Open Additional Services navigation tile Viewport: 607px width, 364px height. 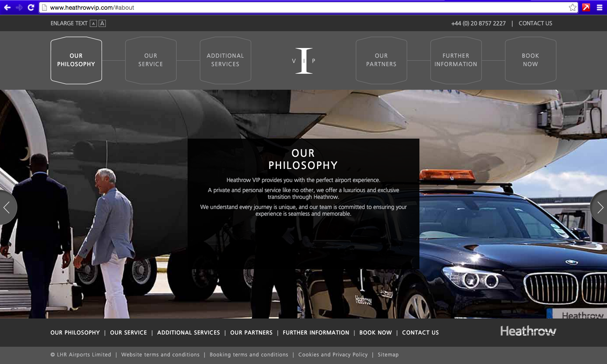(x=226, y=60)
